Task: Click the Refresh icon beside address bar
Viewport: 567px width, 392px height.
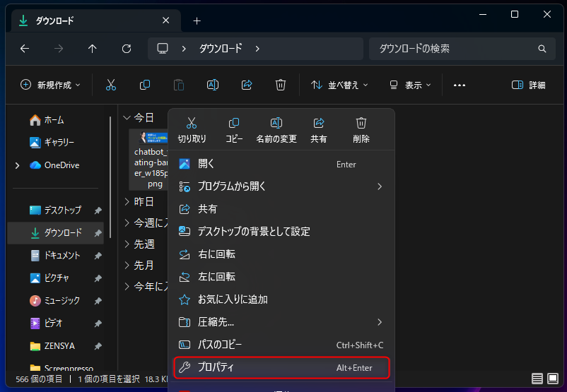Action: (x=127, y=49)
